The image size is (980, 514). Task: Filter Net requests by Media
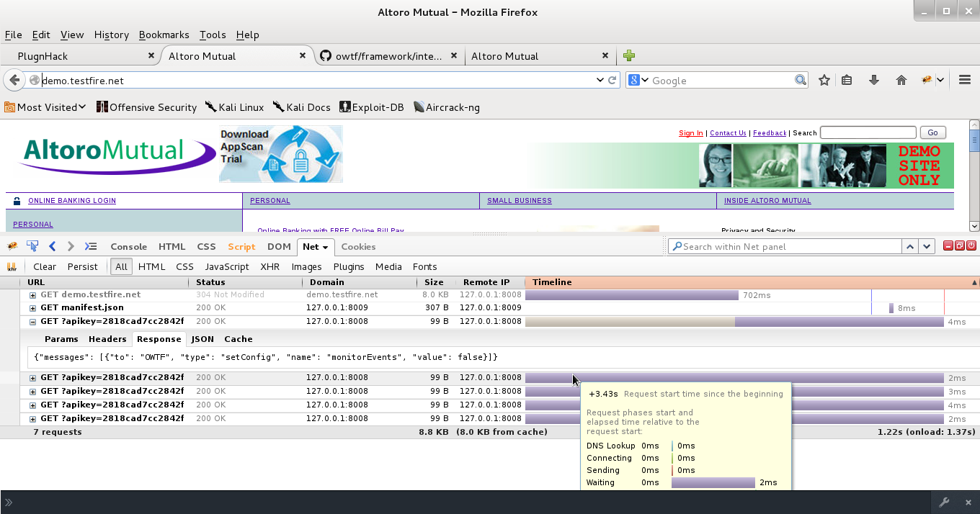[388, 266]
